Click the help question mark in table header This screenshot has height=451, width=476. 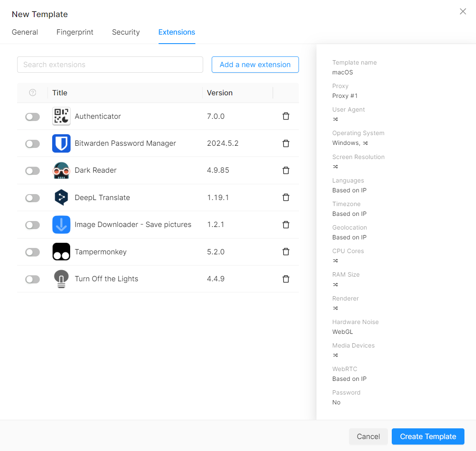[x=33, y=93]
